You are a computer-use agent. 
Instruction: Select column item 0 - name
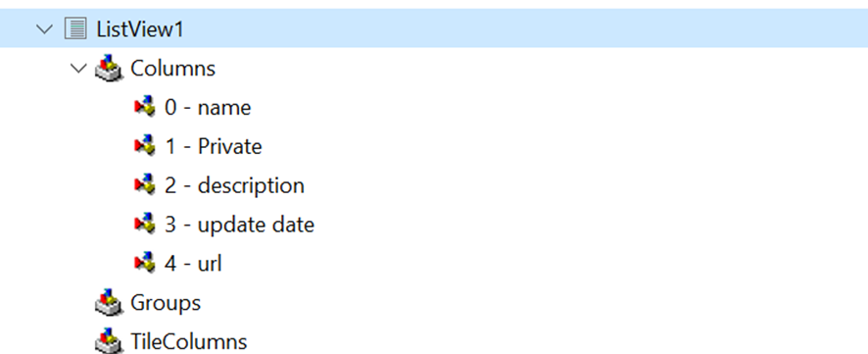click(208, 107)
